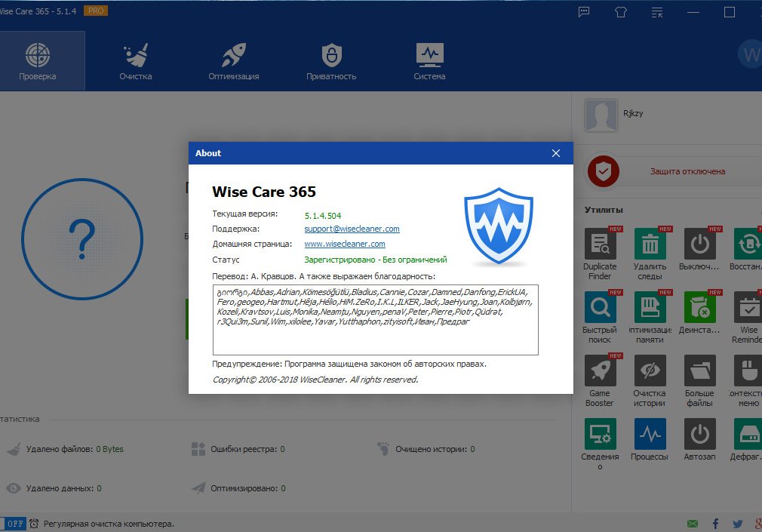The width and height of the screenshot is (762, 532).
Task: Click the email envelope icon in status bar
Action: click(x=693, y=524)
